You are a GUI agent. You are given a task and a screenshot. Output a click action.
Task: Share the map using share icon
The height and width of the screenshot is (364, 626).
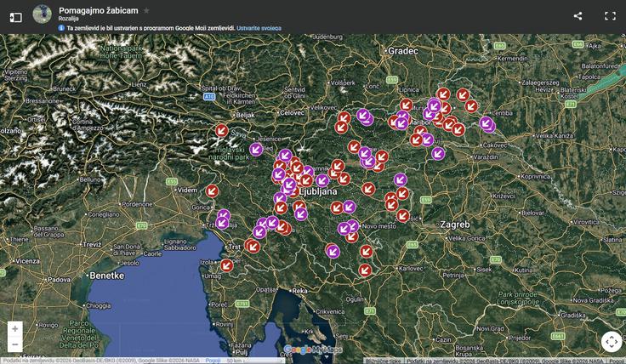pos(578,16)
